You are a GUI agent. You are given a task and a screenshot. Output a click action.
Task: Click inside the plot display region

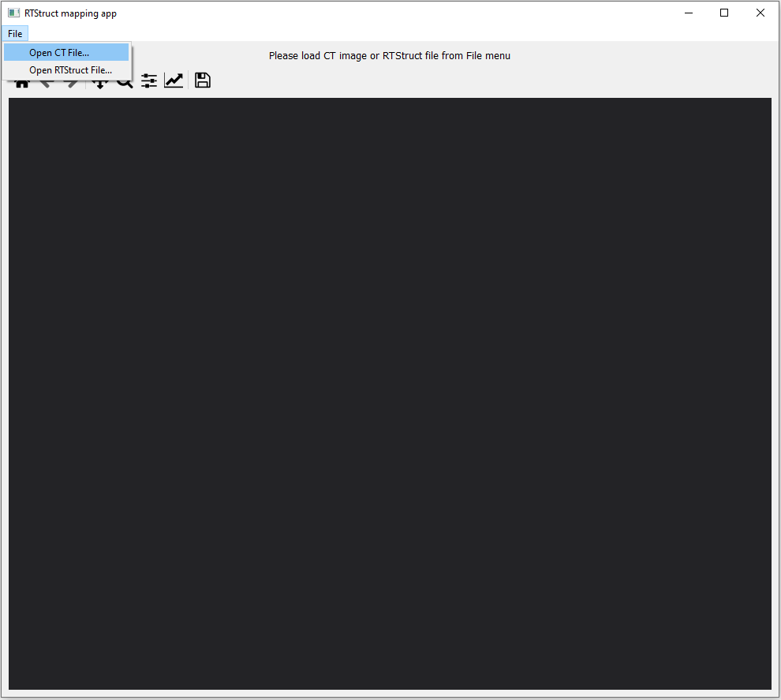pyautogui.click(x=390, y=395)
